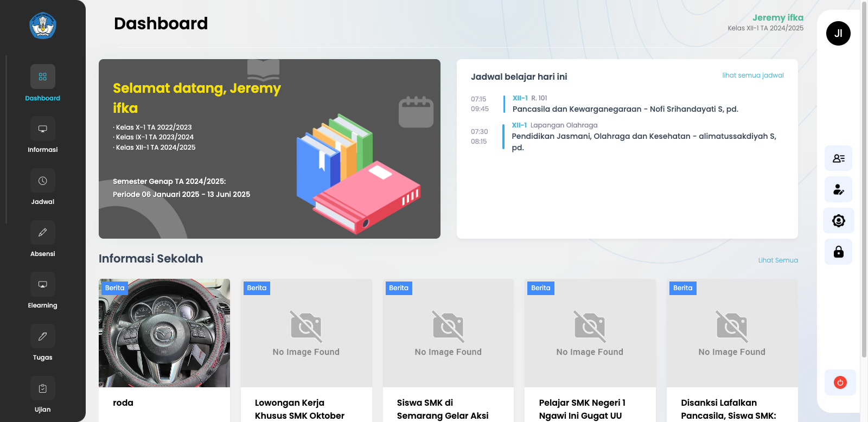Click the lock password icon
The height and width of the screenshot is (422, 868).
click(838, 252)
